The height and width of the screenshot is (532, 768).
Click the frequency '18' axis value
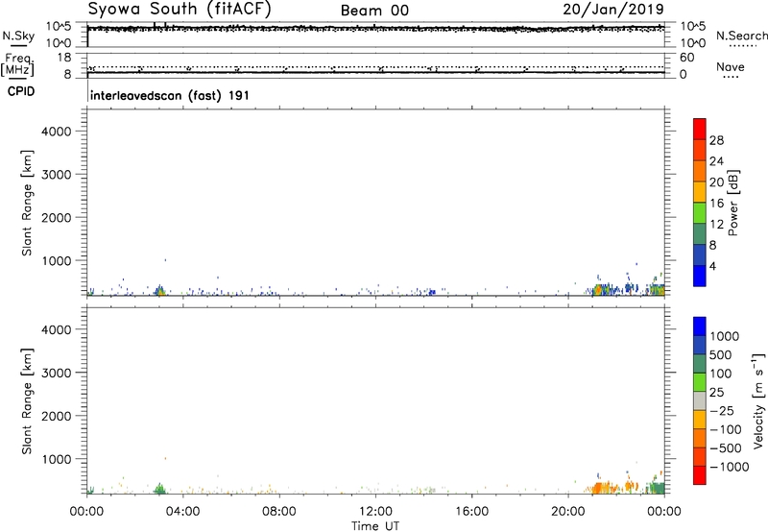tap(64, 58)
